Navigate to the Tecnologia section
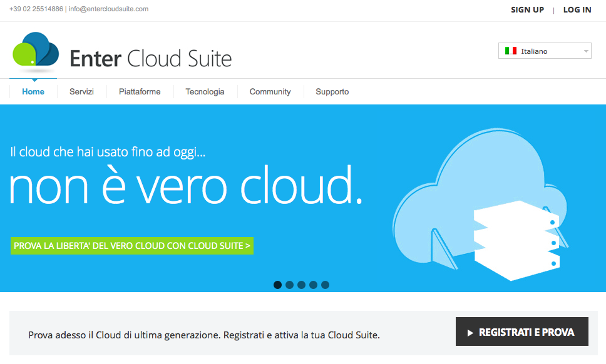The width and height of the screenshot is (606, 364). 205,91
